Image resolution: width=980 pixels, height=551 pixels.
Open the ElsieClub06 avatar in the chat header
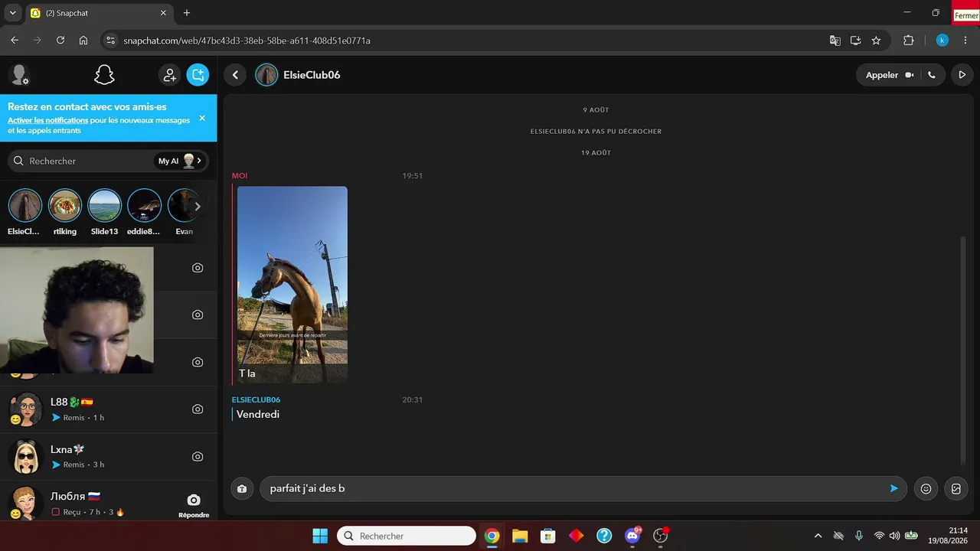(266, 75)
